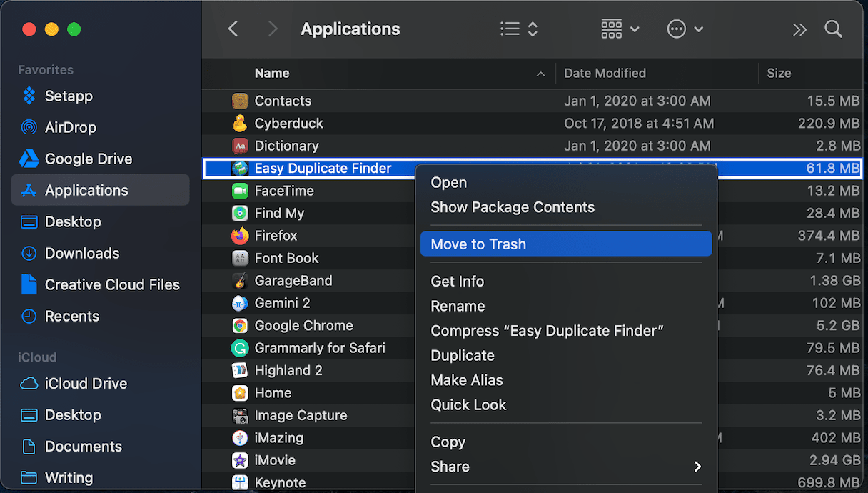Go back with the left arrow

click(233, 29)
